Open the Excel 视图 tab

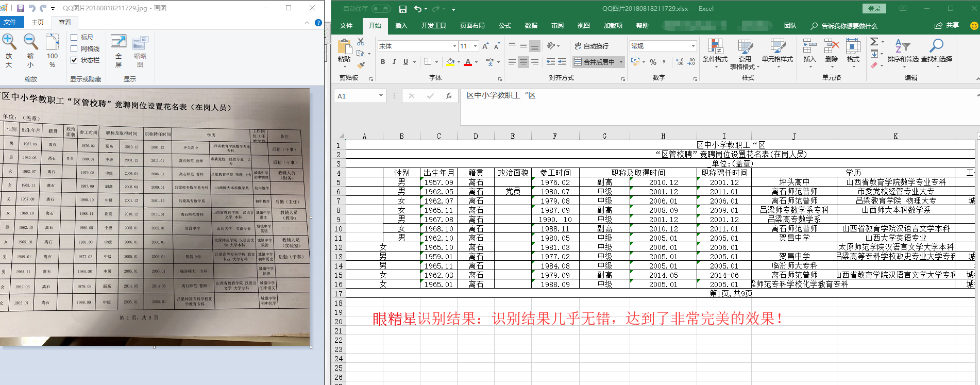[x=584, y=26]
